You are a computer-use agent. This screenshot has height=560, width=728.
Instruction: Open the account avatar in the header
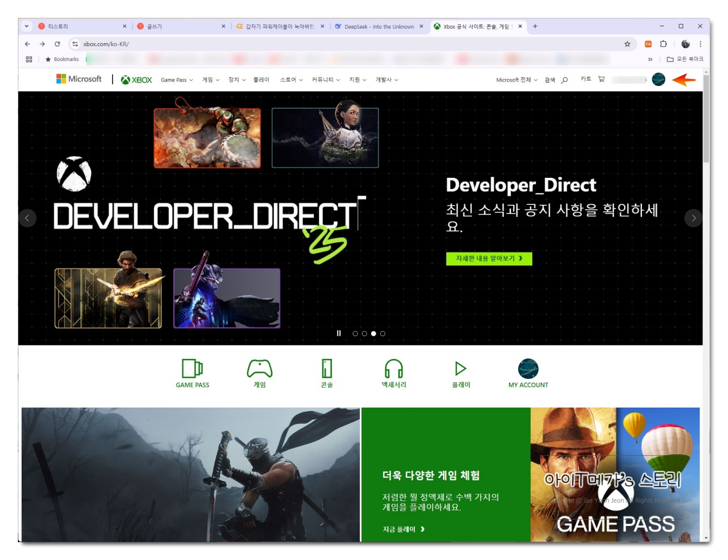pos(658,79)
